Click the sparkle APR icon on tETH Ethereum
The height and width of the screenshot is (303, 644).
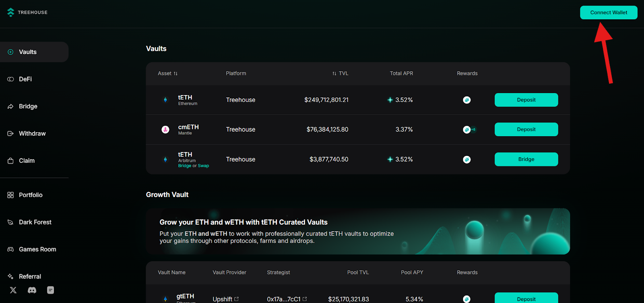390,100
